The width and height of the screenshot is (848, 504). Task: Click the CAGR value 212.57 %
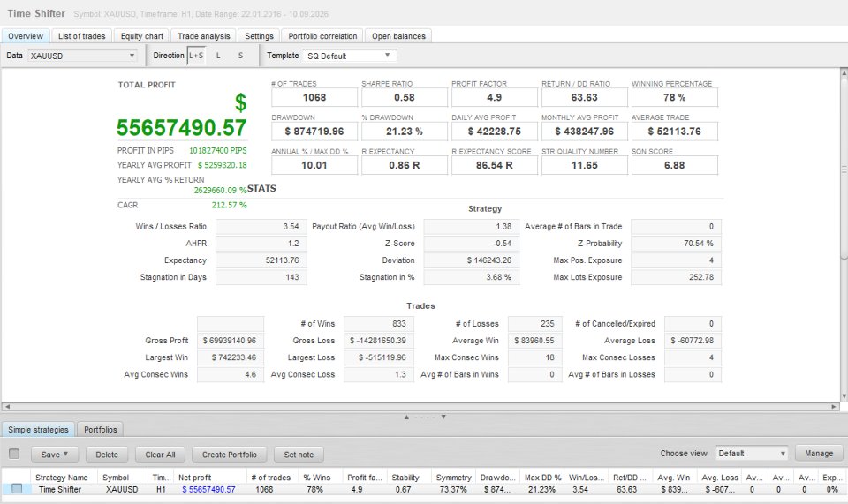click(x=230, y=205)
